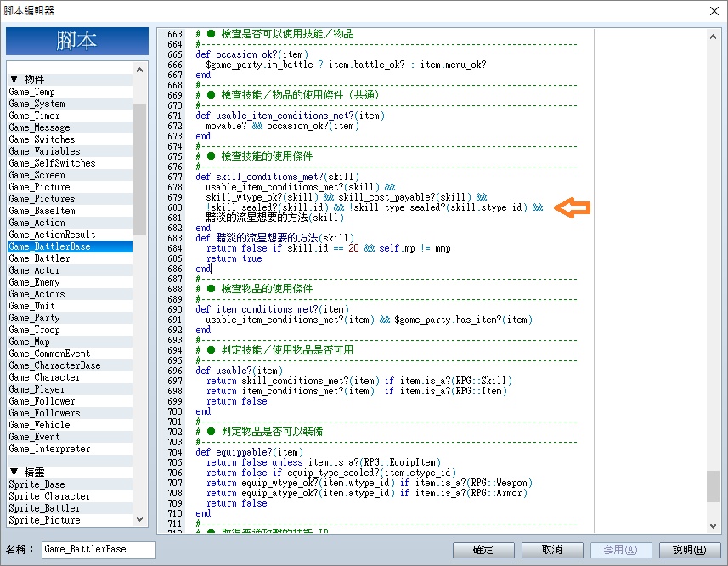The height and width of the screenshot is (566, 728).
Task: Open the Game_Actor script
Action: click(71, 270)
